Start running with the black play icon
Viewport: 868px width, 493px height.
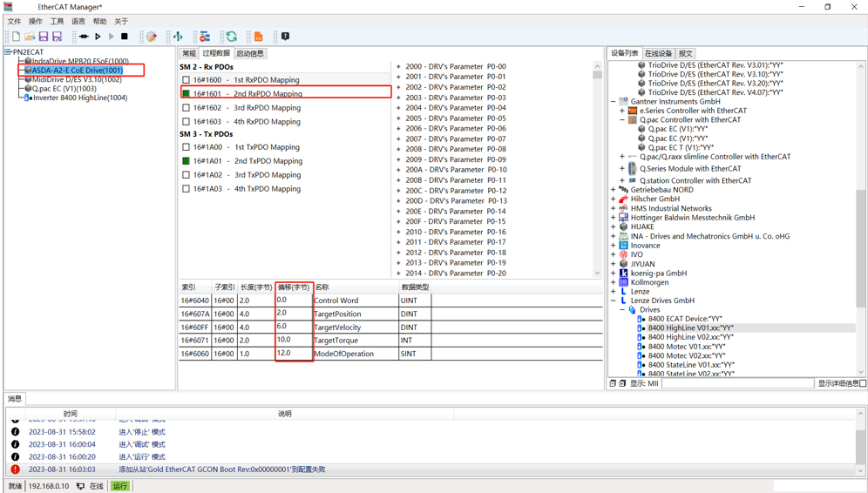(98, 37)
